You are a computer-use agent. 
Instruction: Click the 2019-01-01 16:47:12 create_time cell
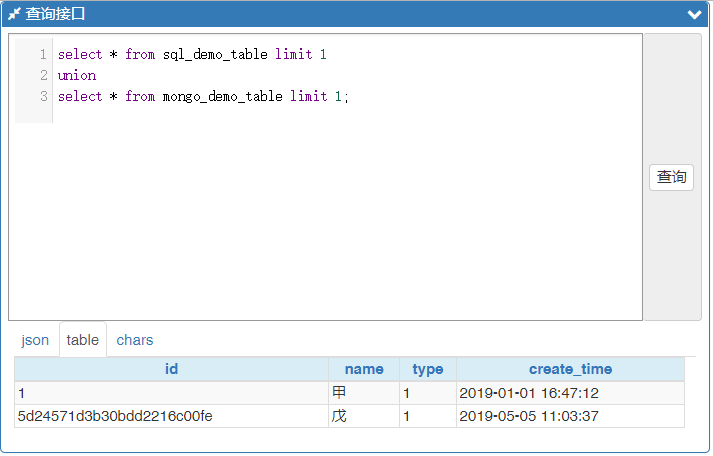pos(528,393)
